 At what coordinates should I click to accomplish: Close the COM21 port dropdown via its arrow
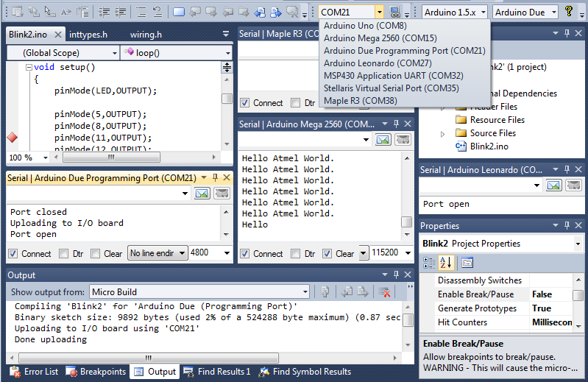coord(380,12)
